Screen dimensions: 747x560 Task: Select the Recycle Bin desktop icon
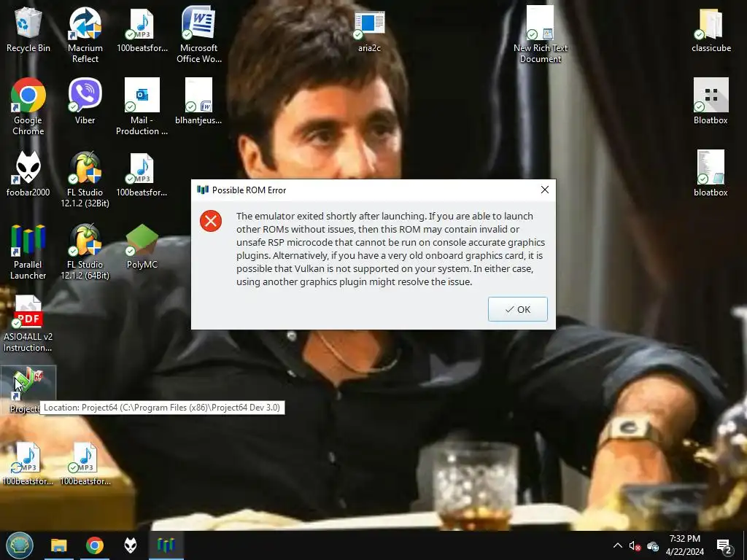28,29
